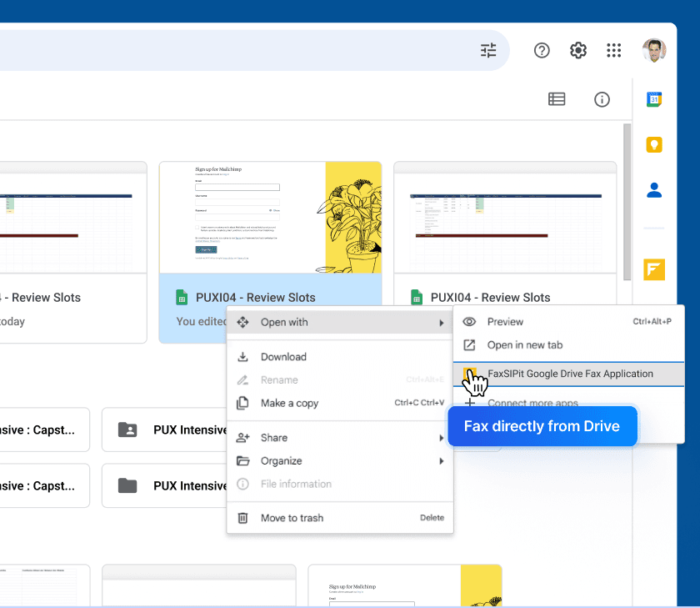The width and height of the screenshot is (700, 608).
Task: Expand the Open with submenu arrow
Action: [x=442, y=323]
